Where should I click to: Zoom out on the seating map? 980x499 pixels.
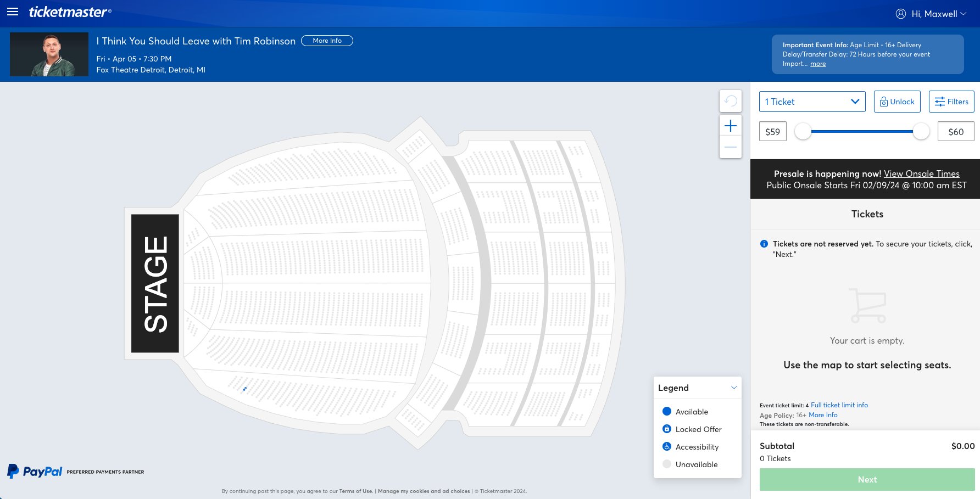point(731,147)
